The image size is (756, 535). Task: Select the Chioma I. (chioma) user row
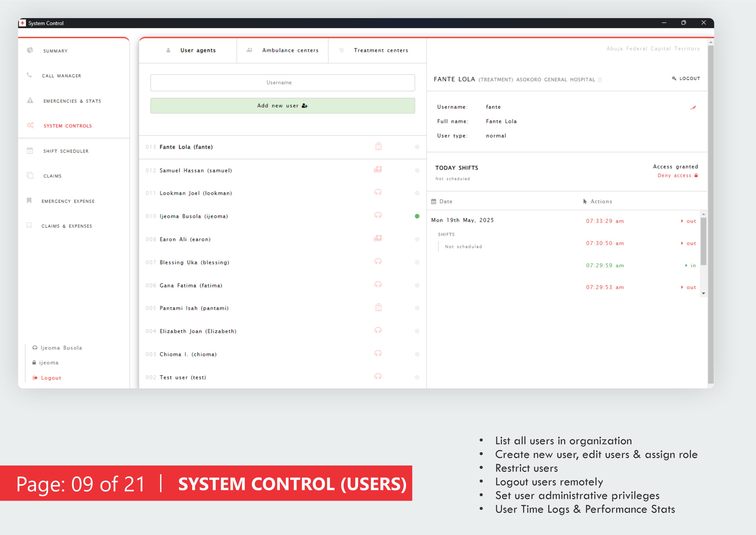(283, 354)
